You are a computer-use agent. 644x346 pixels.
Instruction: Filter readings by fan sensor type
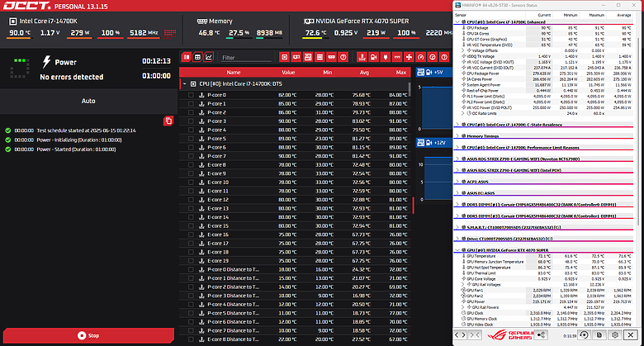tap(409, 57)
